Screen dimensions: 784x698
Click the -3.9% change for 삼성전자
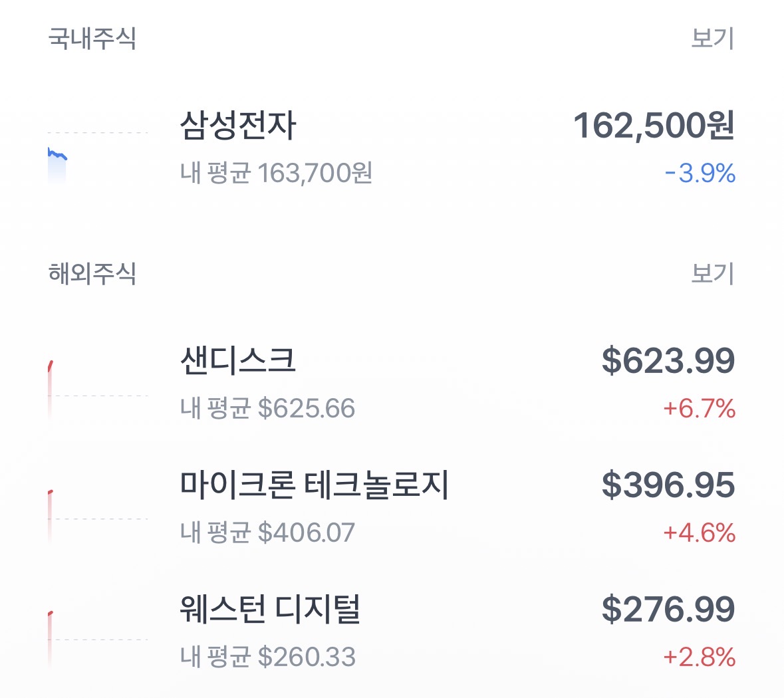tap(700, 174)
